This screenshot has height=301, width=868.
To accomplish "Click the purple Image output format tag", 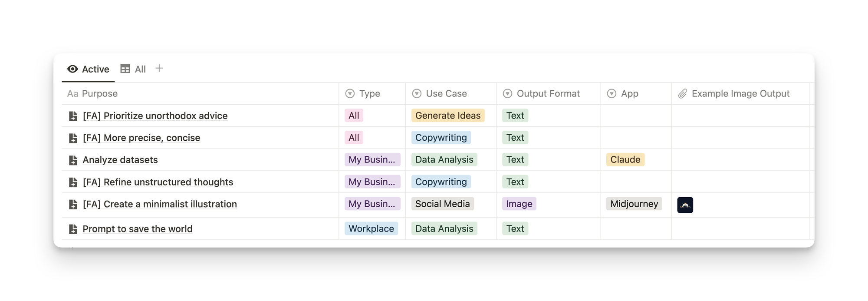I will click(519, 204).
